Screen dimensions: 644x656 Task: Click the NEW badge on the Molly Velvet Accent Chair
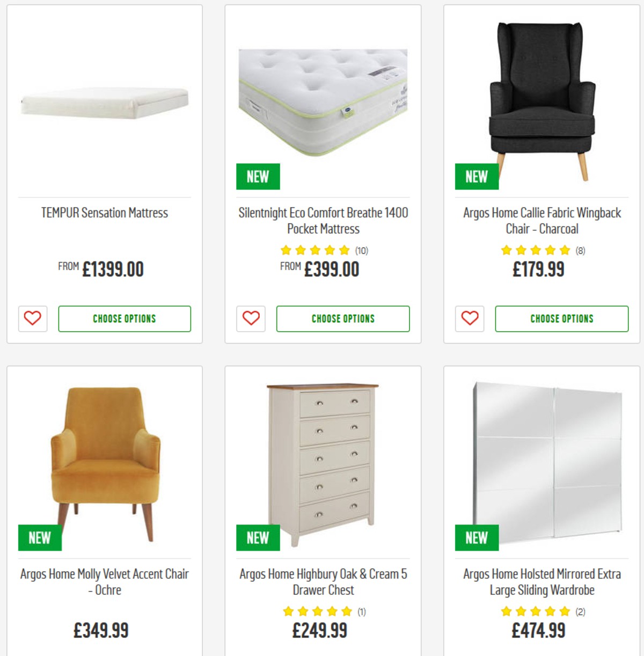point(40,537)
